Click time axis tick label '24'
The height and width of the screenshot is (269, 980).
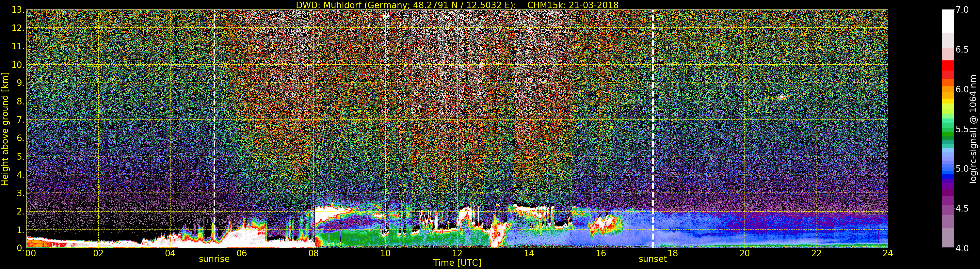pyautogui.click(x=888, y=253)
